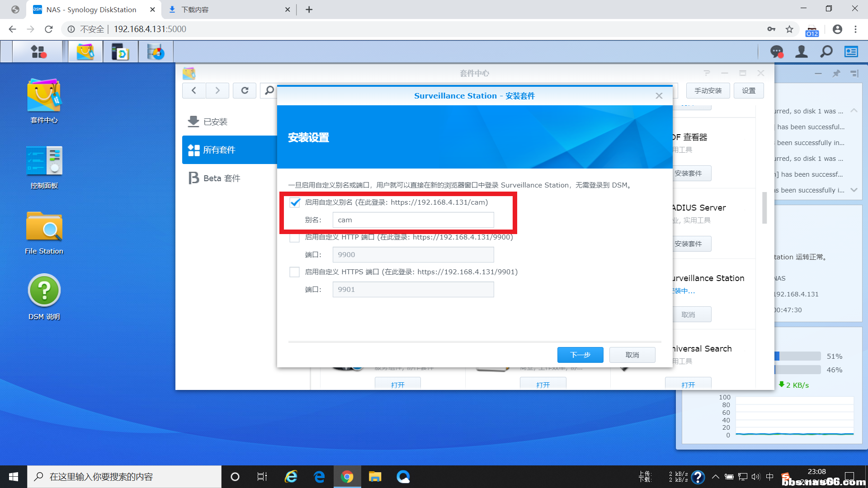Screen dimensions: 868x488
Task: Click the Next Step button
Action: [x=580, y=355]
